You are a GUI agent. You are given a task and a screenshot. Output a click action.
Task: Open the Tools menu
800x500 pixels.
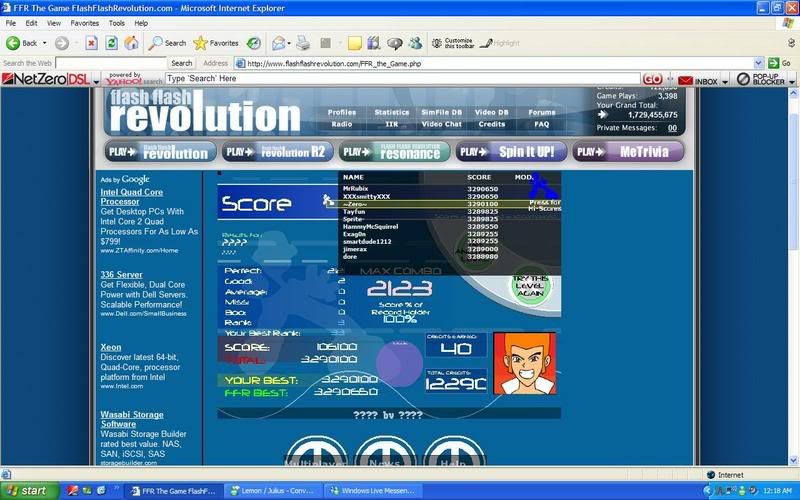click(x=116, y=22)
